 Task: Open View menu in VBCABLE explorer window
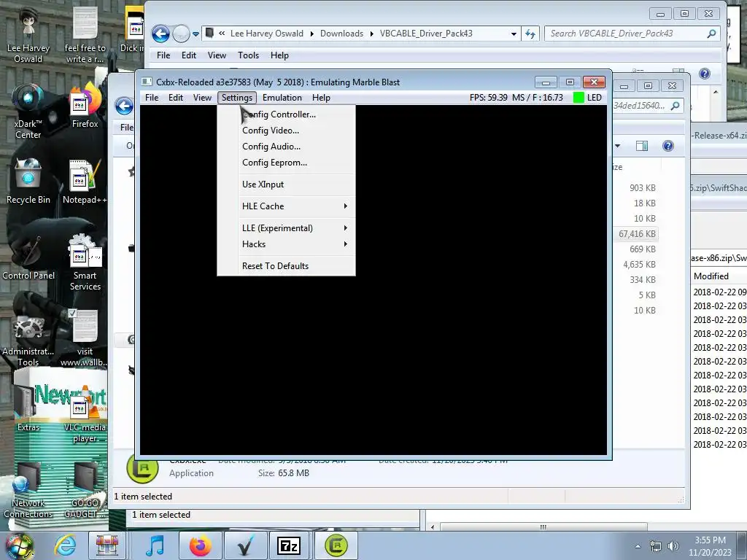point(217,55)
